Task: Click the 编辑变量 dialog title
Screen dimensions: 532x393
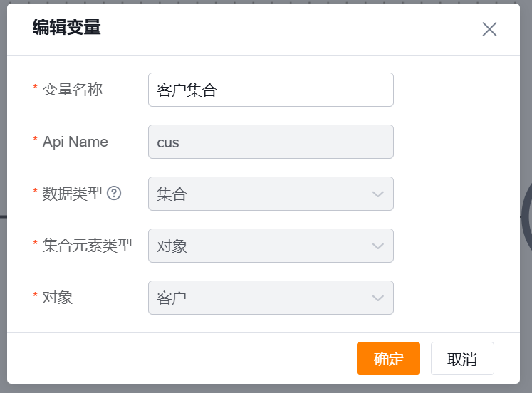Action: tap(66, 28)
